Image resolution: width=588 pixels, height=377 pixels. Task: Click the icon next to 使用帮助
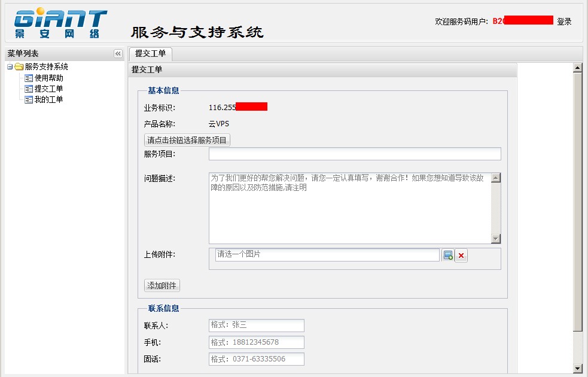29,78
